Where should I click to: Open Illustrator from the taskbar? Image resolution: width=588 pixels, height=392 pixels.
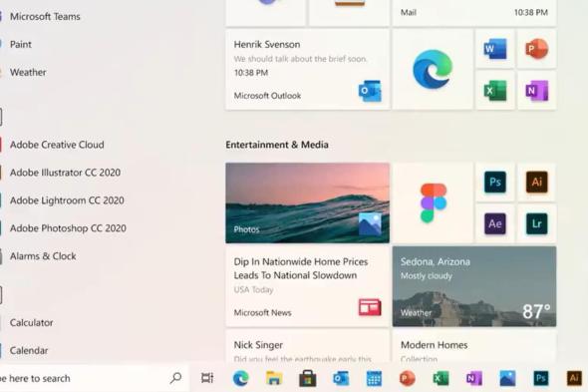tap(574, 378)
